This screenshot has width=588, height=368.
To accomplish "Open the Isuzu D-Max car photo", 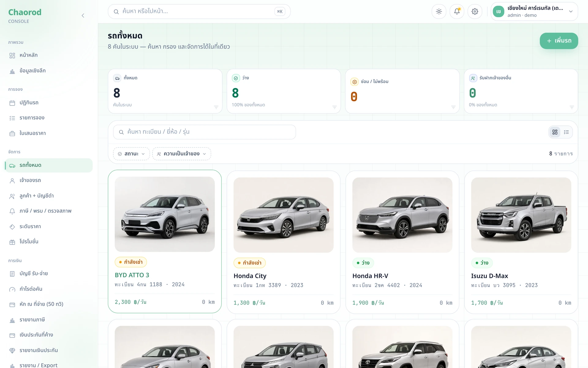I will [521, 215].
